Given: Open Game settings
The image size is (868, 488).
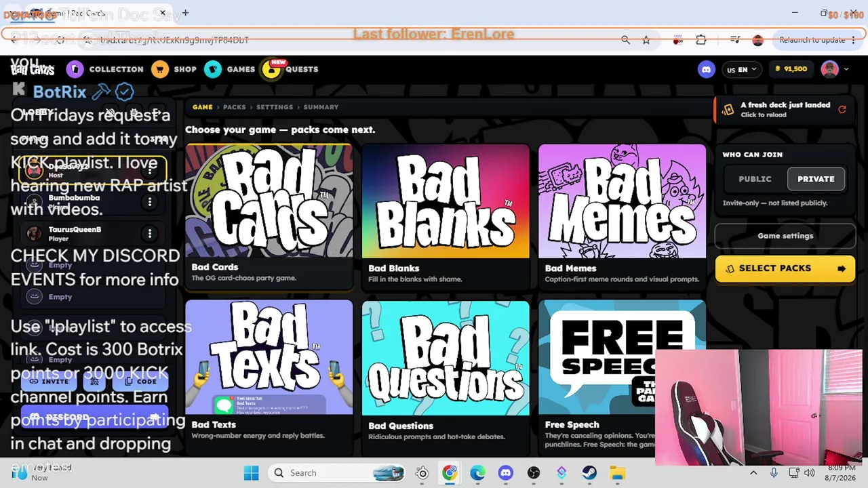Looking at the screenshot, I should 785,236.
